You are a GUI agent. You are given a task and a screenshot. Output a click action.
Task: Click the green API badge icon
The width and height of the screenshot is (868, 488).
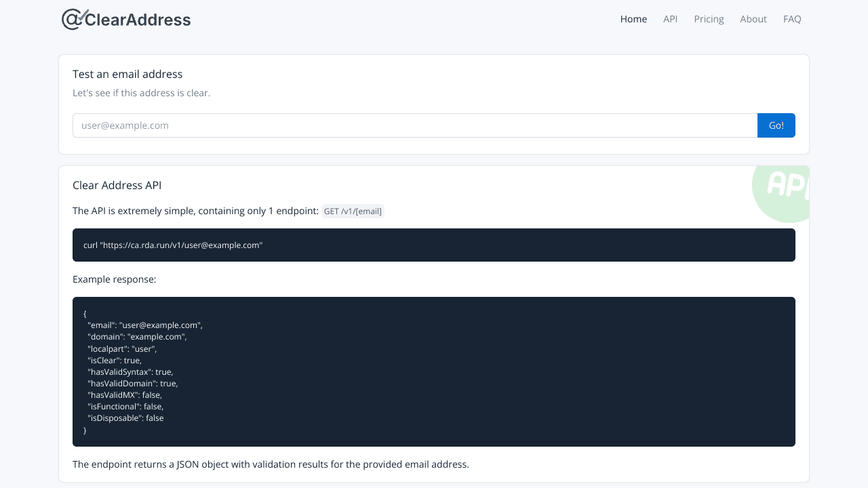click(781, 194)
